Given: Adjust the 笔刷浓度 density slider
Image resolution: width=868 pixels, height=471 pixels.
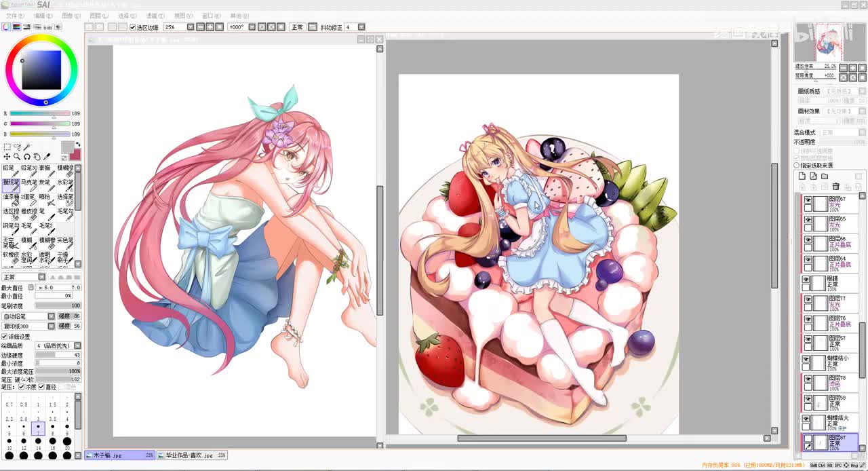Looking at the screenshot, I should tap(58, 305).
